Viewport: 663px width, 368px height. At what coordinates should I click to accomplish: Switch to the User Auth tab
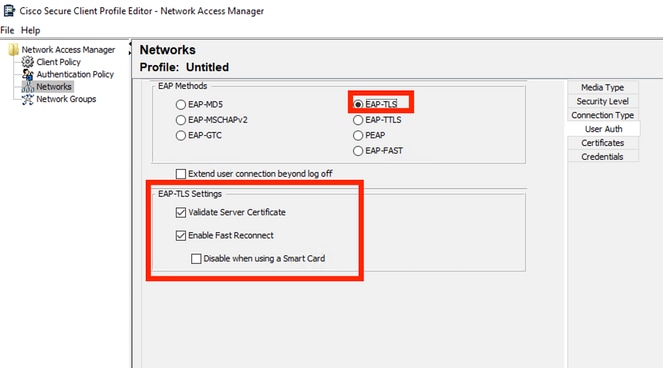click(603, 129)
